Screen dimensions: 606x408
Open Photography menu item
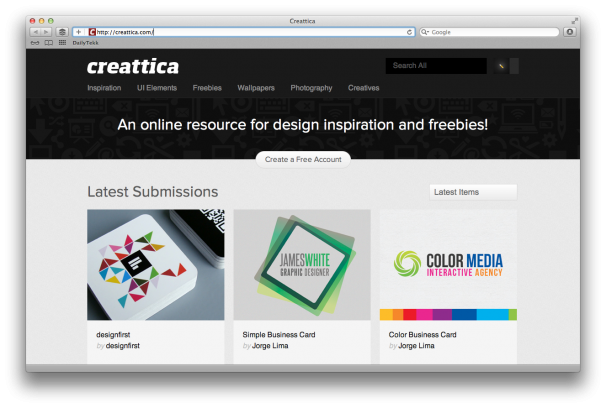pyautogui.click(x=311, y=88)
